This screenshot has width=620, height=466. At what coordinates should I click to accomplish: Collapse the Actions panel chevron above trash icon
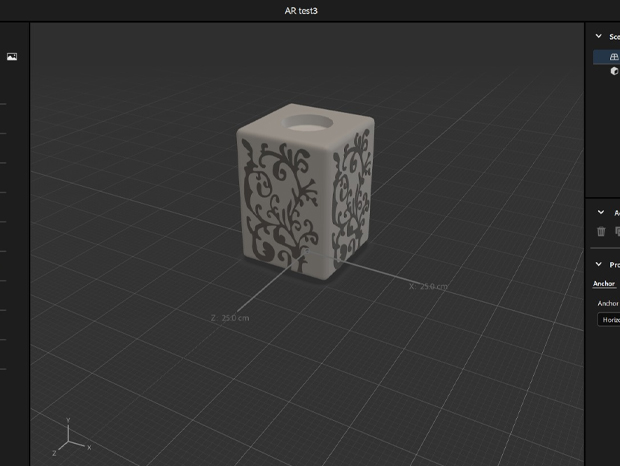coord(601,212)
